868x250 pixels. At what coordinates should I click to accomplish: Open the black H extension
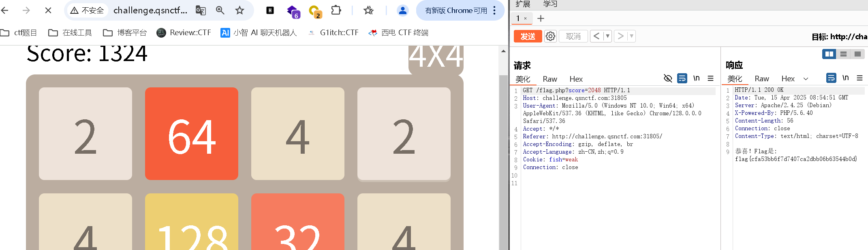(270, 11)
